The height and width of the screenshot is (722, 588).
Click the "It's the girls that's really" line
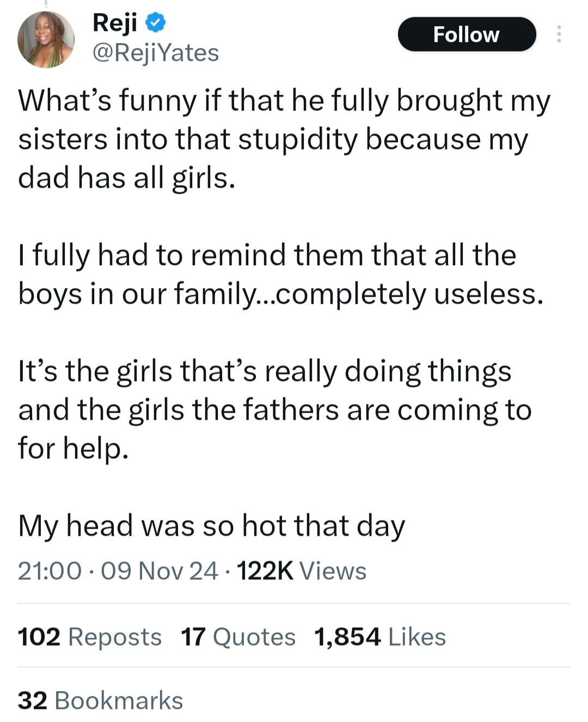(265, 372)
